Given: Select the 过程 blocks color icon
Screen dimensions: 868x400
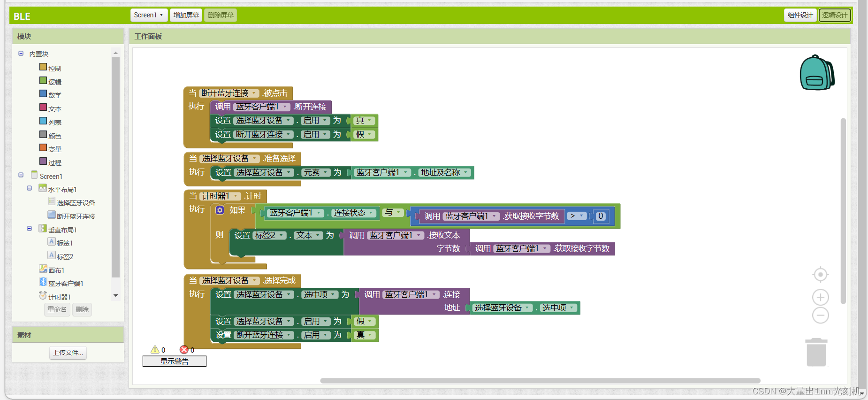Looking at the screenshot, I should click(43, 162).
